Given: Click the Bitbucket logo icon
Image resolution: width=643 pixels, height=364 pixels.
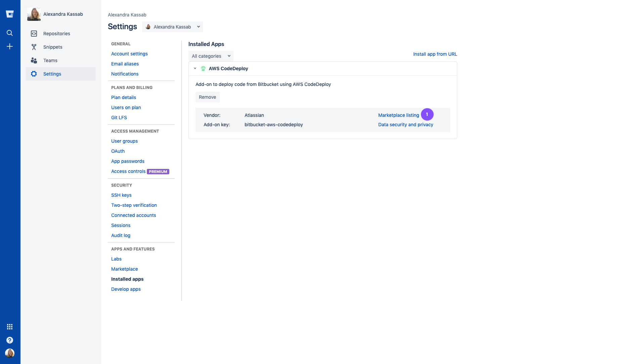Looking at the screenshot, I should [10, 14].
